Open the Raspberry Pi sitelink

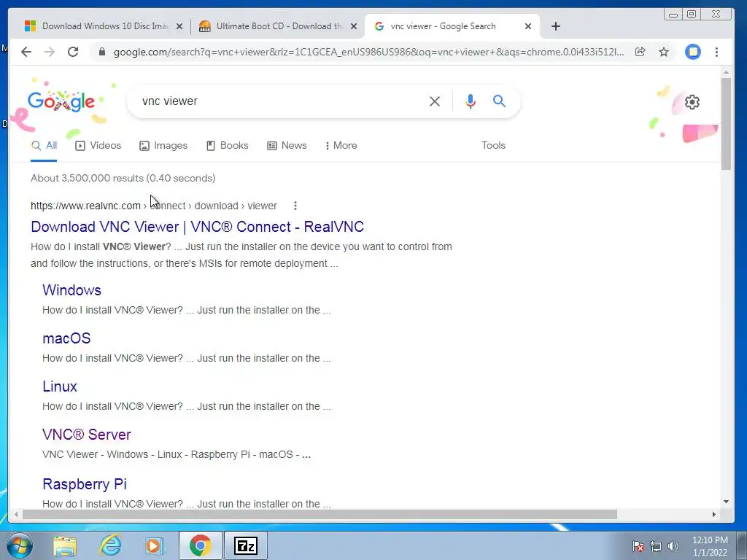click(x=85, y=484)
